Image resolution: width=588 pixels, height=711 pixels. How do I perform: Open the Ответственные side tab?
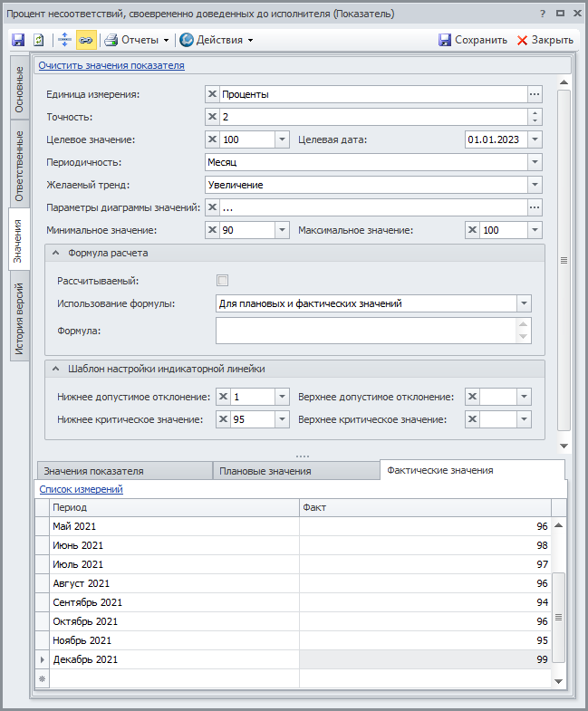19,166
